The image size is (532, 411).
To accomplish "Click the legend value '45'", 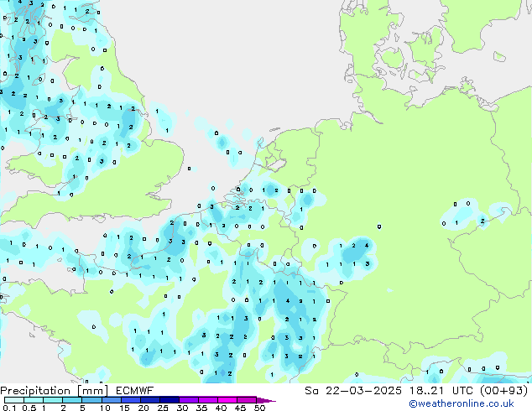I will (x=240, y=408).
